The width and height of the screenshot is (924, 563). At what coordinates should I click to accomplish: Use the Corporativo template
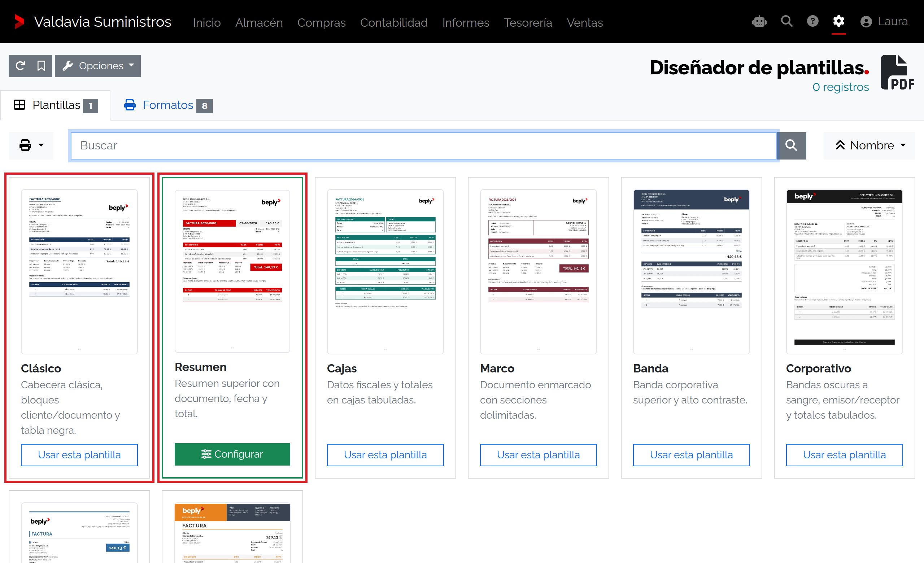(x=844, y=455)
